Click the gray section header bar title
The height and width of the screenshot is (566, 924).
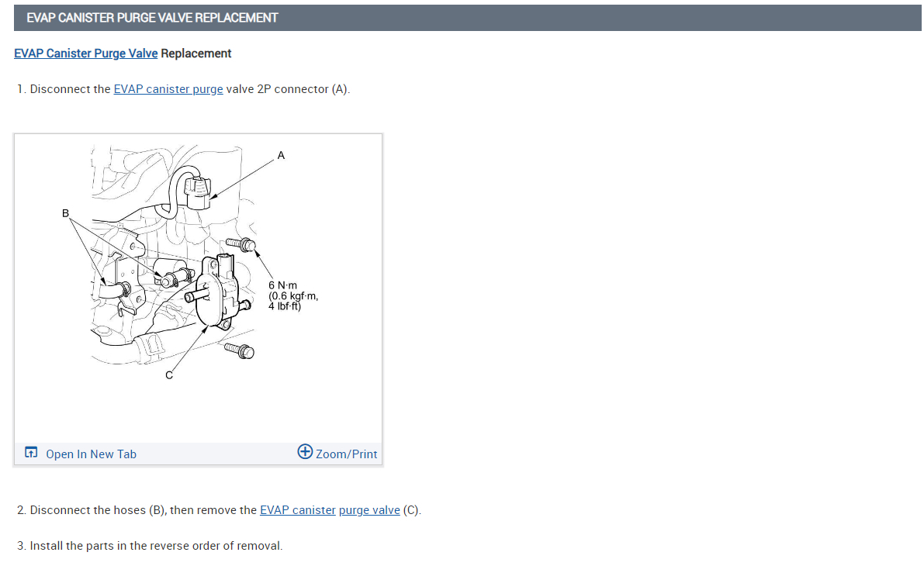coord(152,18)
